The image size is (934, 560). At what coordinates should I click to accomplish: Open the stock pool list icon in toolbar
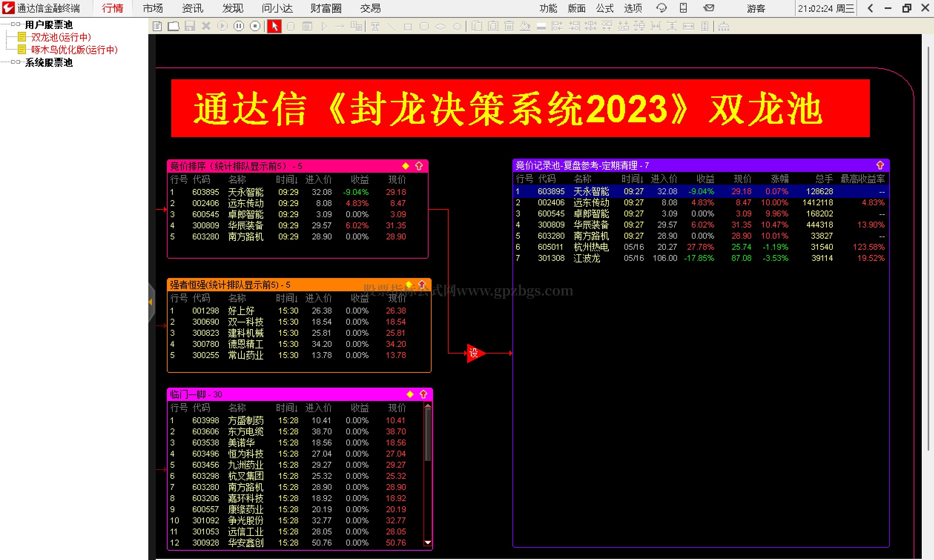point(157,26)
